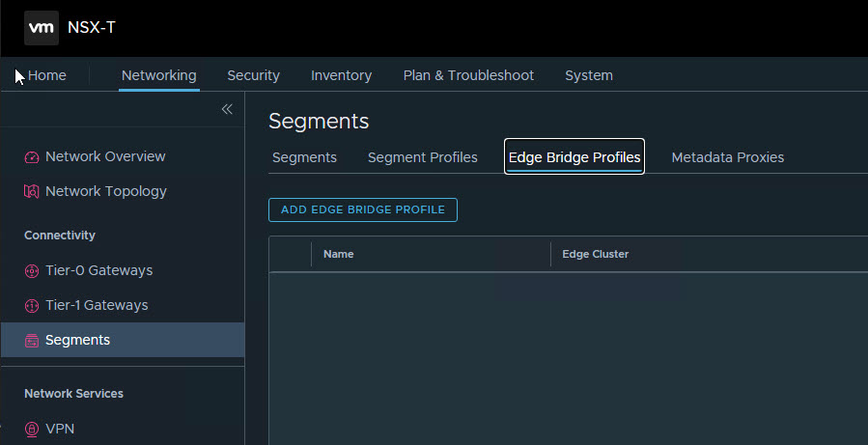Collapse the left navigation sidebar
This screenshot has width=868, height=445.
[x=227, y=109]
